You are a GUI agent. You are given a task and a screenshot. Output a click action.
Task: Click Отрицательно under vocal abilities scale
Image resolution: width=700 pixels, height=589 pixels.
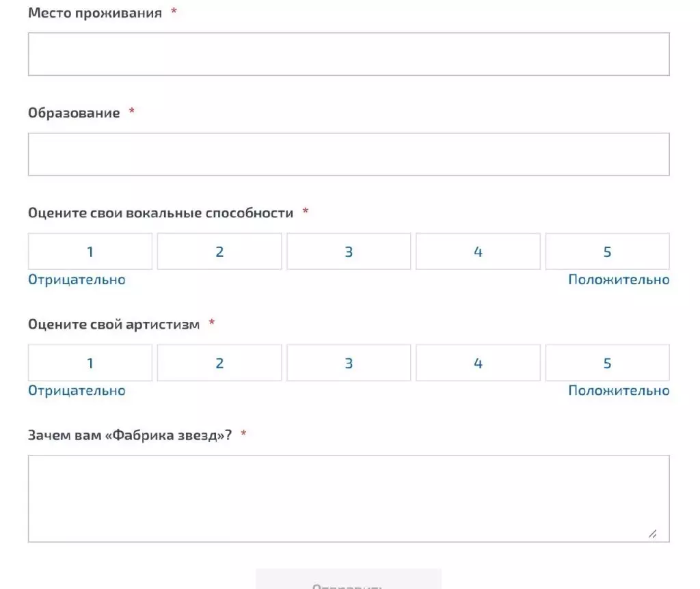pyautogui.click(x=77, y=279)
